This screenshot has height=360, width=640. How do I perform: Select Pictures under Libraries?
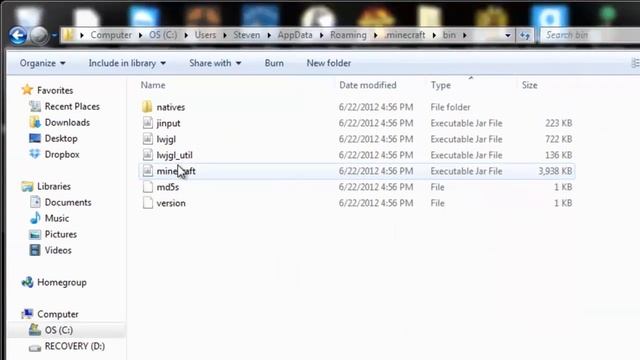pyautogui.click(x=60, y=234)
